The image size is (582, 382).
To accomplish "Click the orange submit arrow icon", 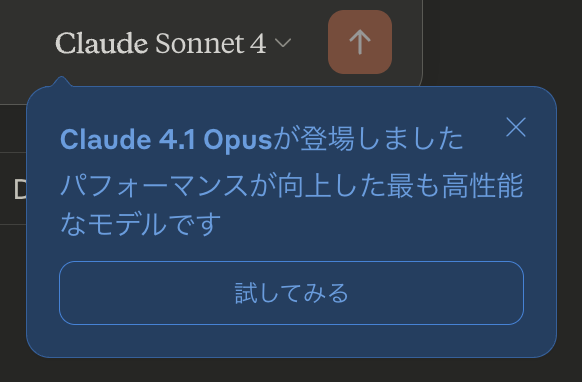I will click(x=360, y=42).
